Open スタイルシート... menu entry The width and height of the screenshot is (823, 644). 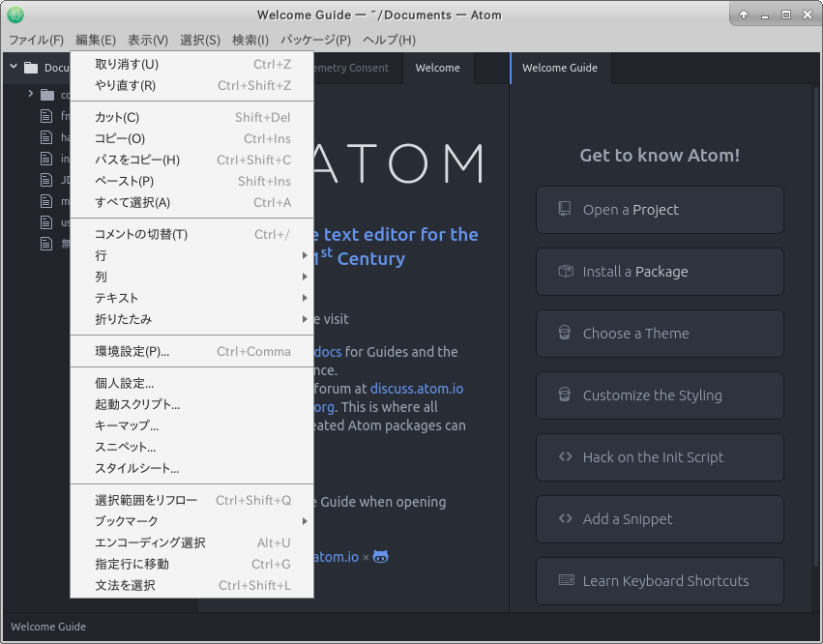pyautogui.click(x=191, y=468)
